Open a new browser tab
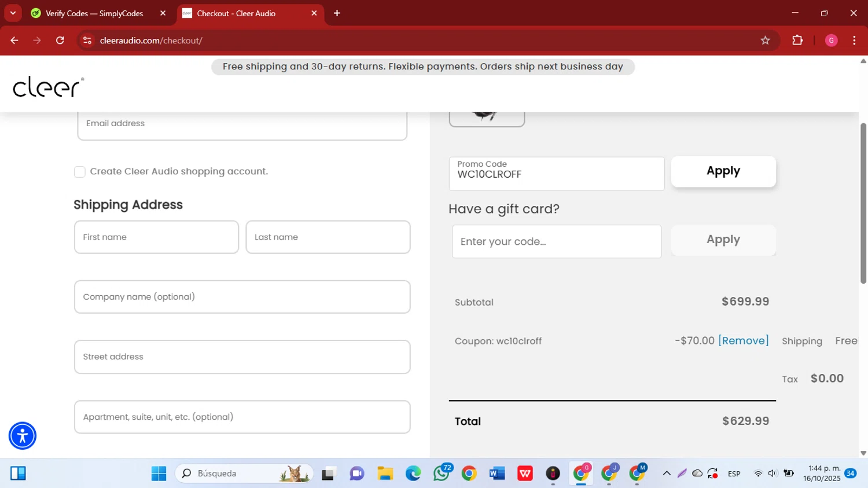This screenshot has width=868, height=488. [337, 13]
